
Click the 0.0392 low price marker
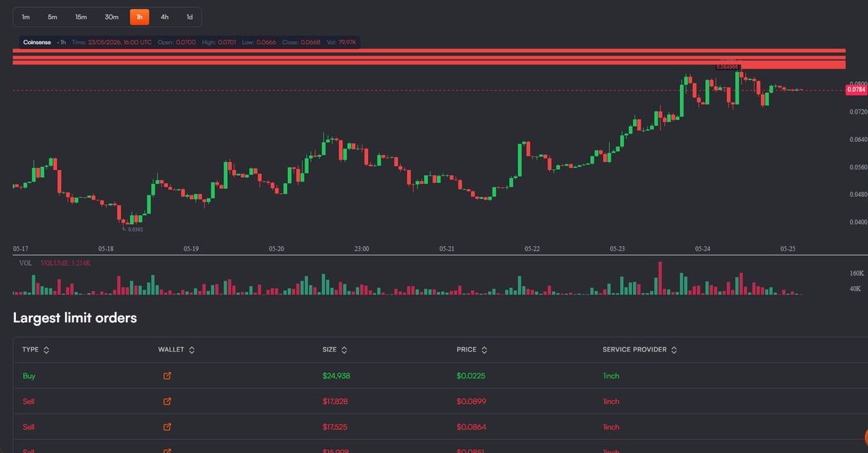(135, 229)
